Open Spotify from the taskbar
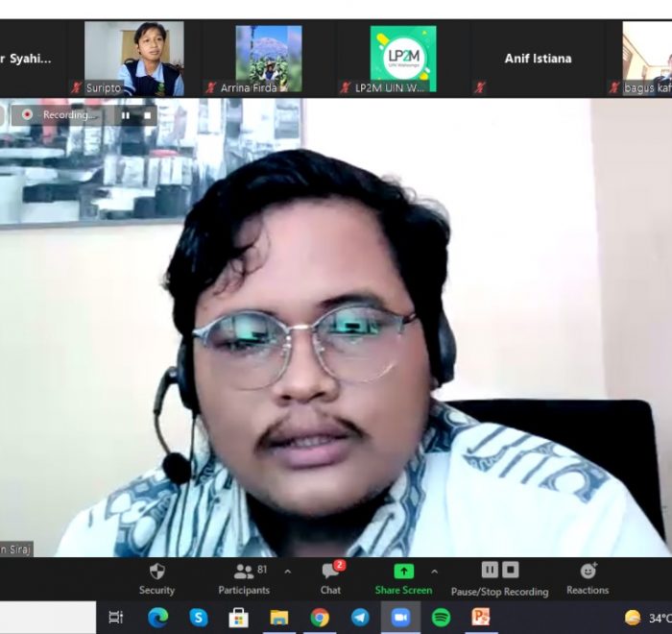The image size is (672, 634). pos(441,617)
